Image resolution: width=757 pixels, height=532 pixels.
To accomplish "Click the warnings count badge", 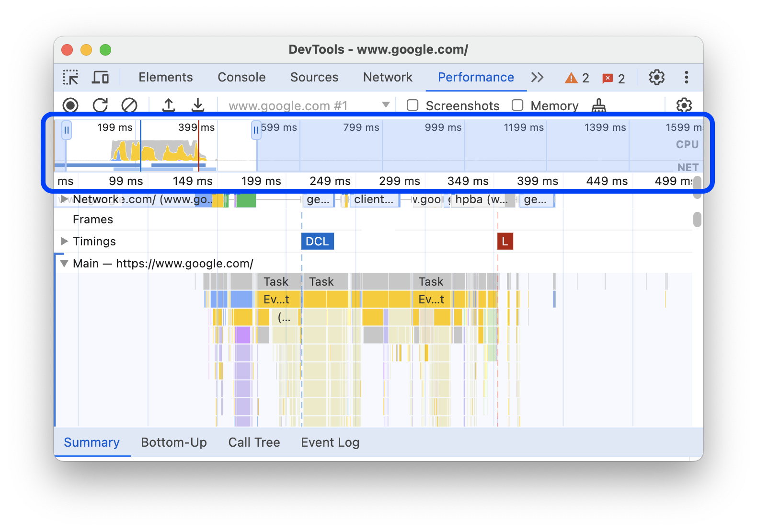I will [577, 78].
